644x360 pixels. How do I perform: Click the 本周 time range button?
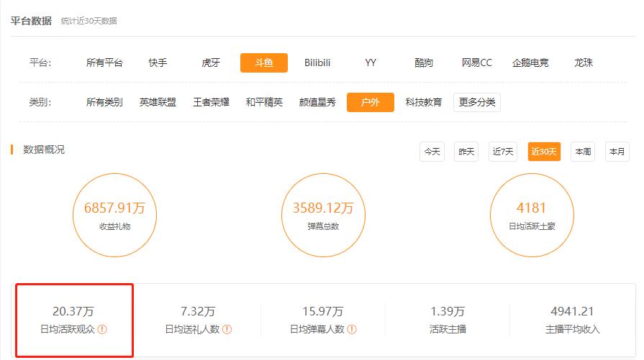(582, 152)
